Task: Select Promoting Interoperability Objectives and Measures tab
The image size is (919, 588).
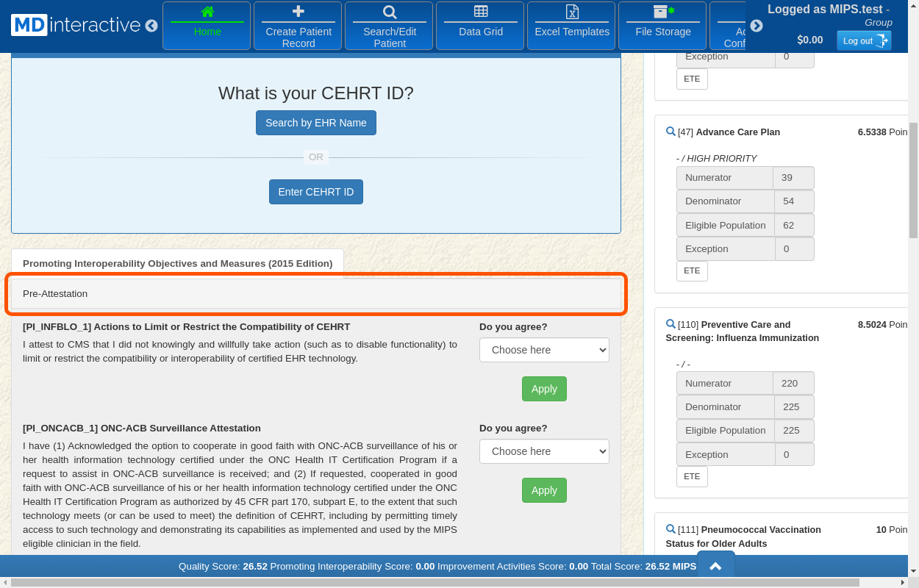Action: (177, 263)
